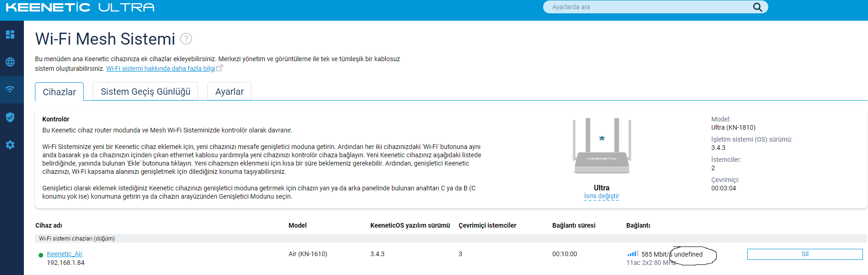The image size is (868, 275).
Task: Click the Sil button for Keenetic_Air
Action: (x=805, y=254)
